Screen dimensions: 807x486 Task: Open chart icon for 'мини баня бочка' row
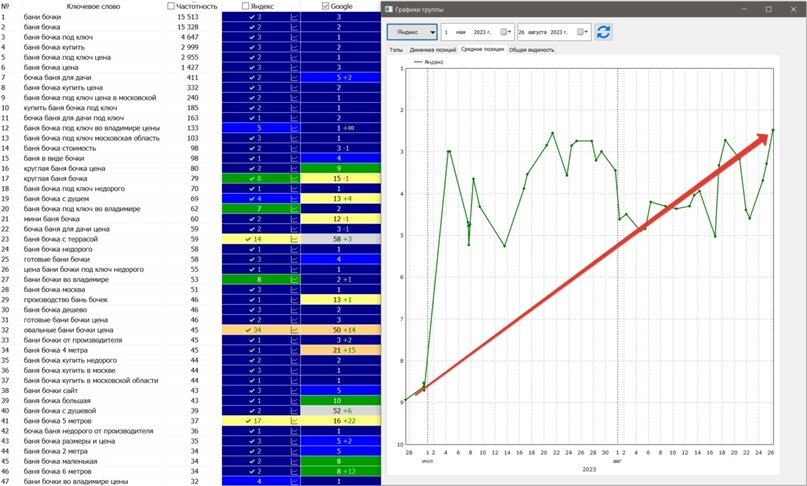(x=295, y=219)
